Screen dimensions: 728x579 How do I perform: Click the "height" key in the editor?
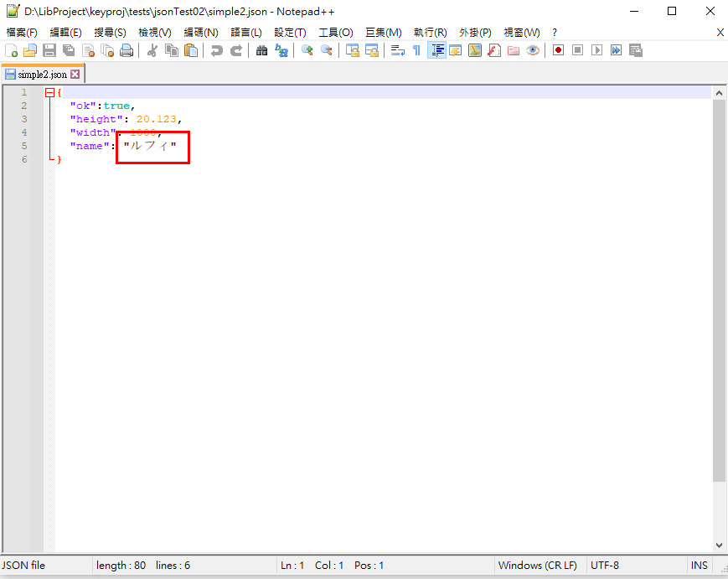pos(96,119)
